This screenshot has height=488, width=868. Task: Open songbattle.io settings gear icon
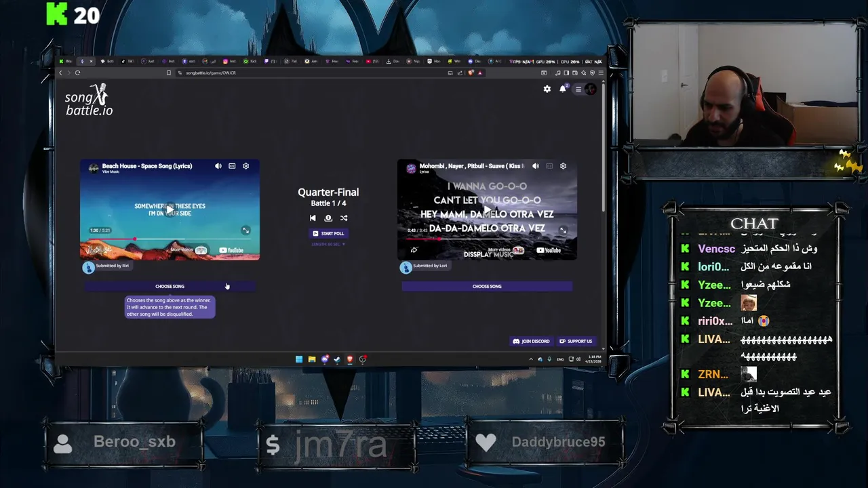pos(547,89)
